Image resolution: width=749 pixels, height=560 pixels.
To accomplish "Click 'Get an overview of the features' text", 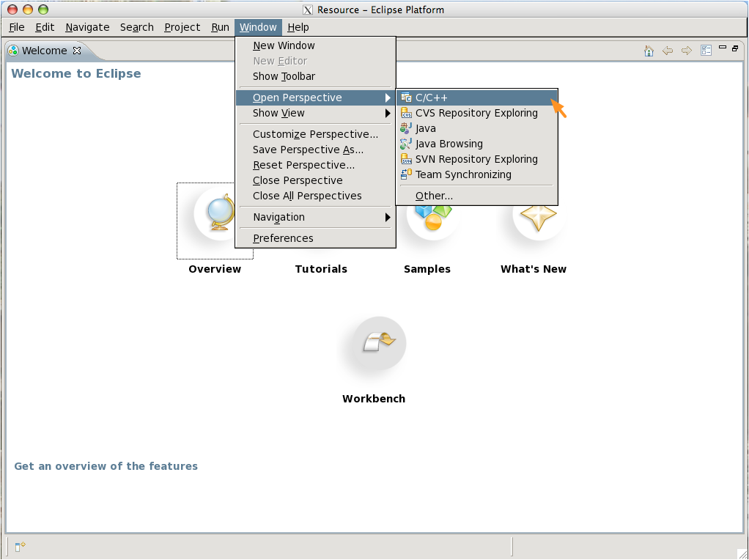I will [106, 466].
